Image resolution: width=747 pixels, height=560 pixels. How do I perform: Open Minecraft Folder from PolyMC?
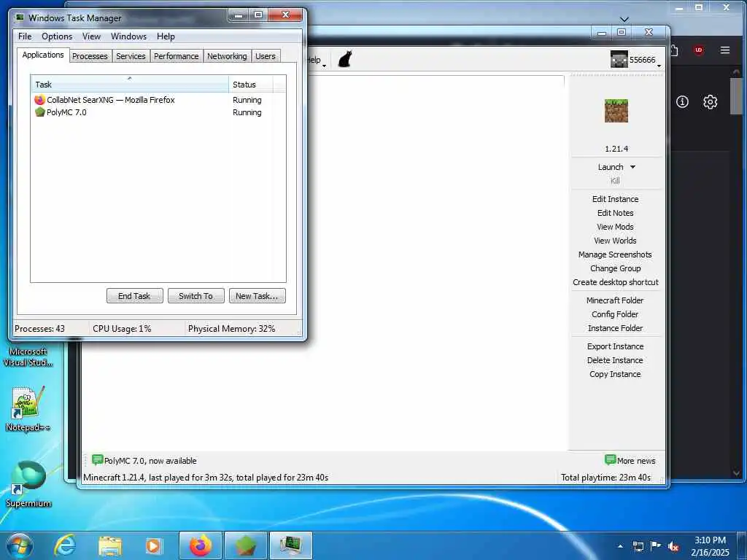(615, 300)
